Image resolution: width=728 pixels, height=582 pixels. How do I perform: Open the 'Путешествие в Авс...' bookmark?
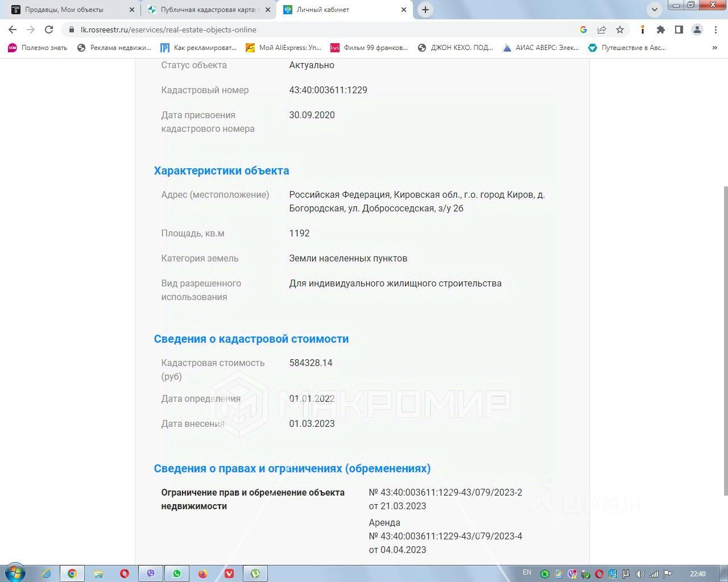[627, 48]
